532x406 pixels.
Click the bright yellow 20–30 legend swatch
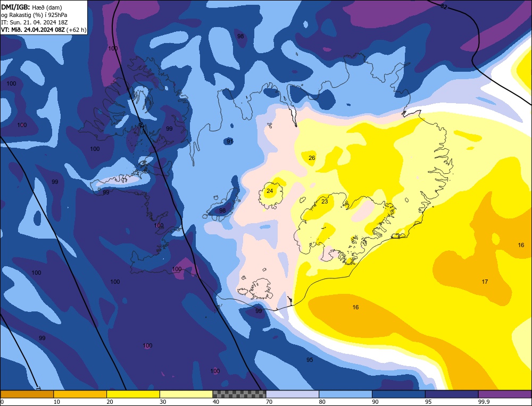[133, 394]
